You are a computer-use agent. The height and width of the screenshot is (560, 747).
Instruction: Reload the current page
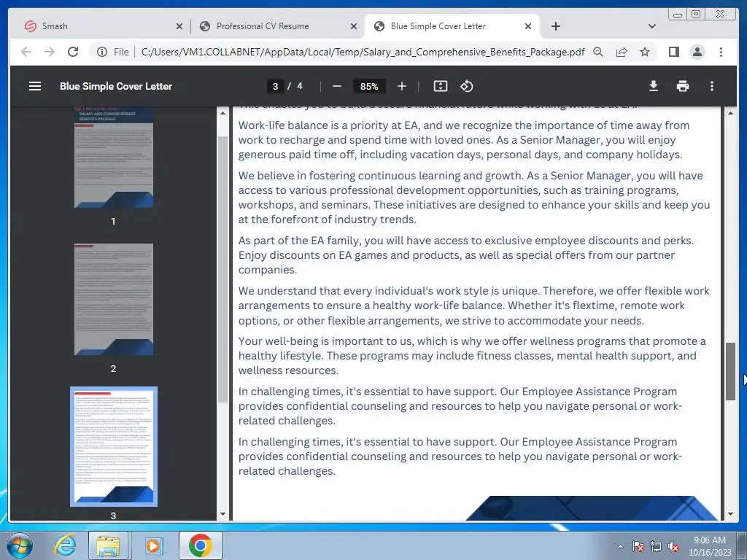(x=73, y=52)
